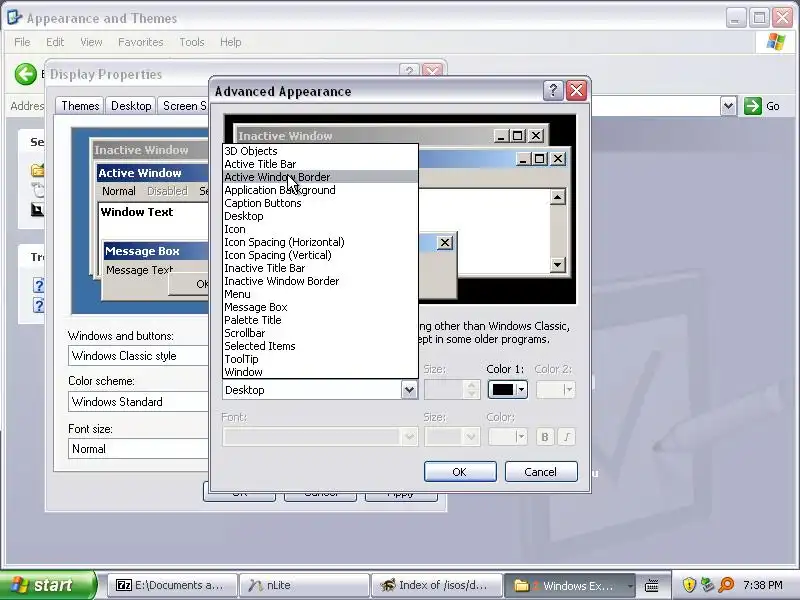Click the keyboard icon on taskbar
This screenshot has height=600, width=800.
click(x=652, y=586)
